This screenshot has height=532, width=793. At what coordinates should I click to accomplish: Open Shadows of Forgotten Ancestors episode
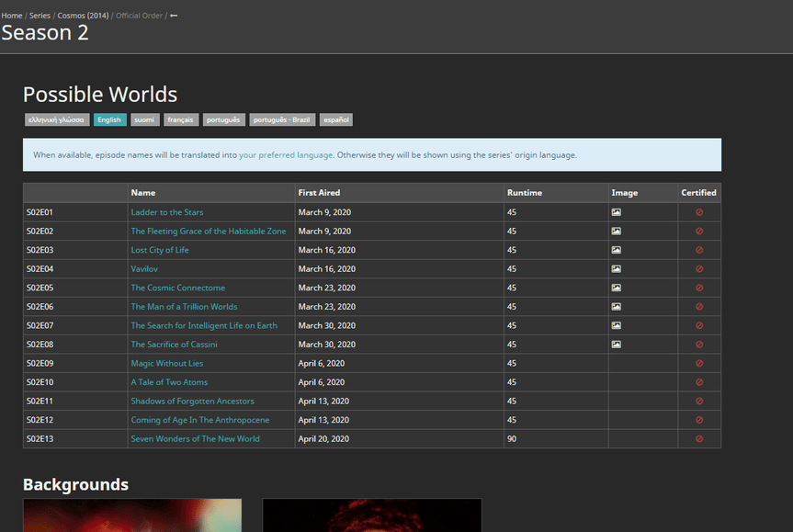[x=193, y=401]
